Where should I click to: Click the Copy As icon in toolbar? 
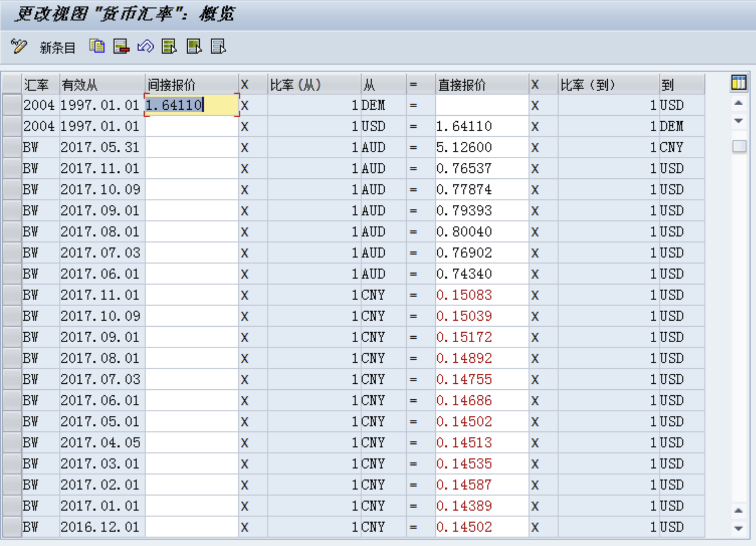[x=97, y=47]
